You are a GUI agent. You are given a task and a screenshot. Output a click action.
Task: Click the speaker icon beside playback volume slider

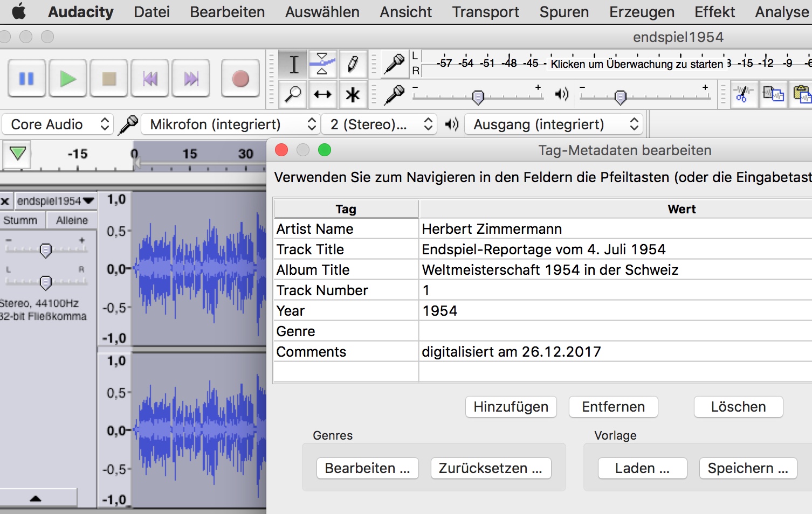click(x=561, y=94)
